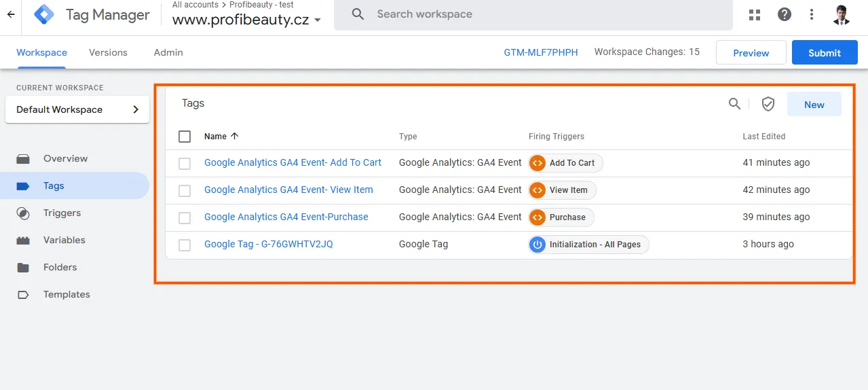Click the Add To Cart trigger icon

pyautogui.click(x=537, y=163)
